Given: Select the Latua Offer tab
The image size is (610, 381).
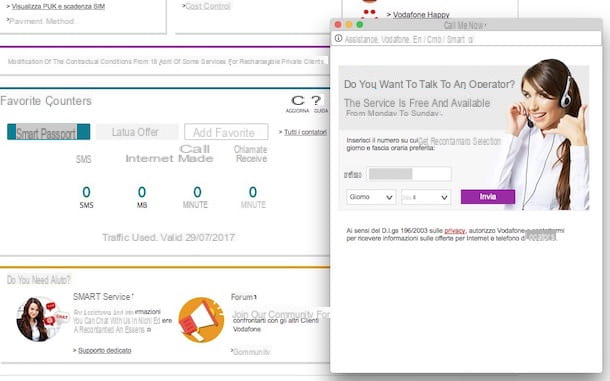Looking at the screenshot, I should click(137, 132).
